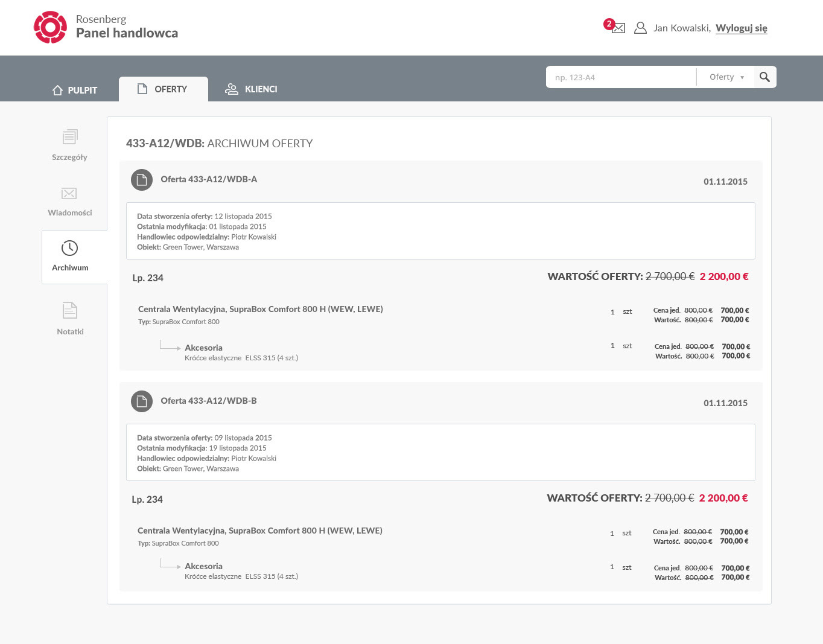Open the messages envelope with notification badge
This screenshot has height=644, width=823.
click(617, 28)
